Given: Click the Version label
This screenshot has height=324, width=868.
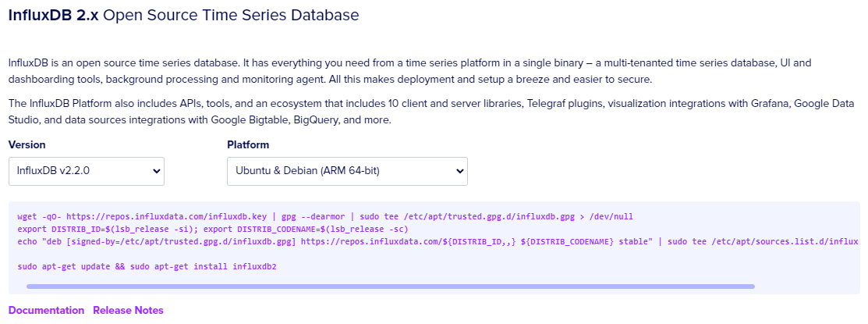Looking at the screenshot, I should pyautogui.click(x=27, y=145).
